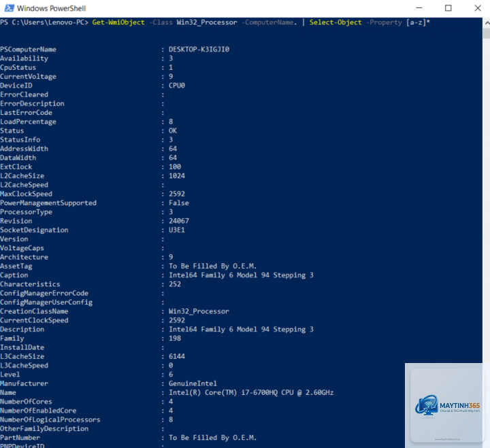Click the AddressWidth property label

point(24,149)
